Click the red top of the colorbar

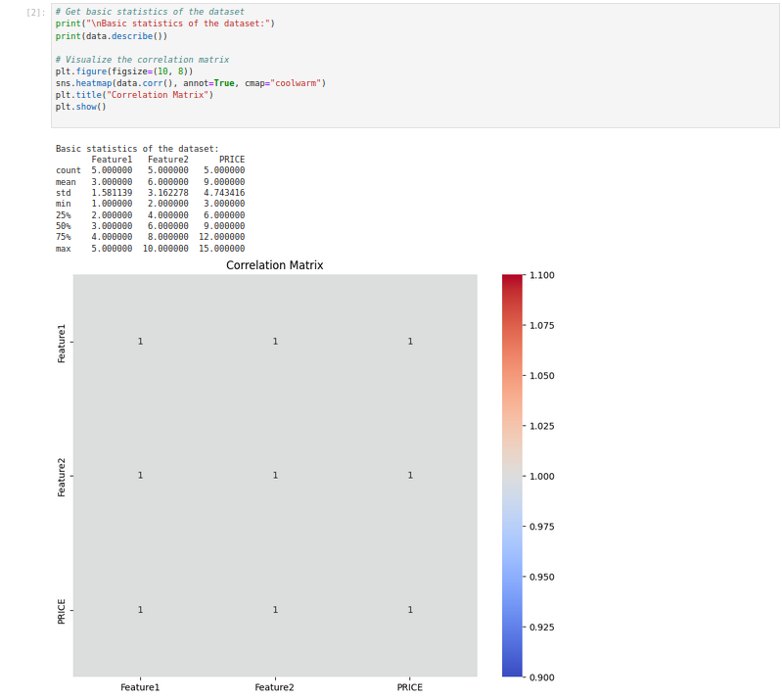point(512,282)
